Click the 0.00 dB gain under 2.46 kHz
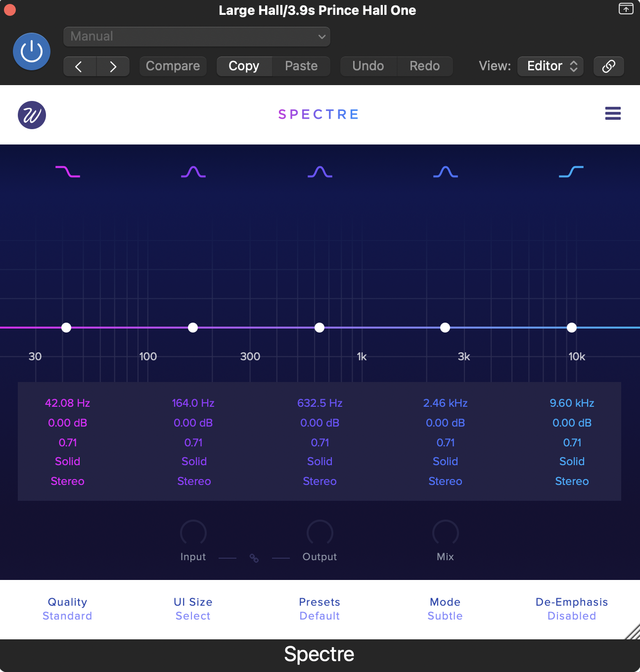Screen dimensions: 640x672 pos(446,423)
